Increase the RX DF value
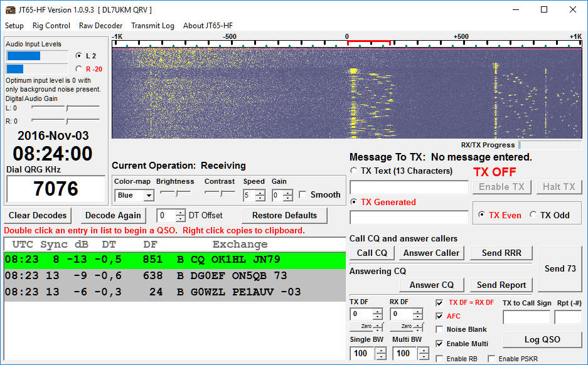Screen dimensions: 588x365 pos(418,312)
